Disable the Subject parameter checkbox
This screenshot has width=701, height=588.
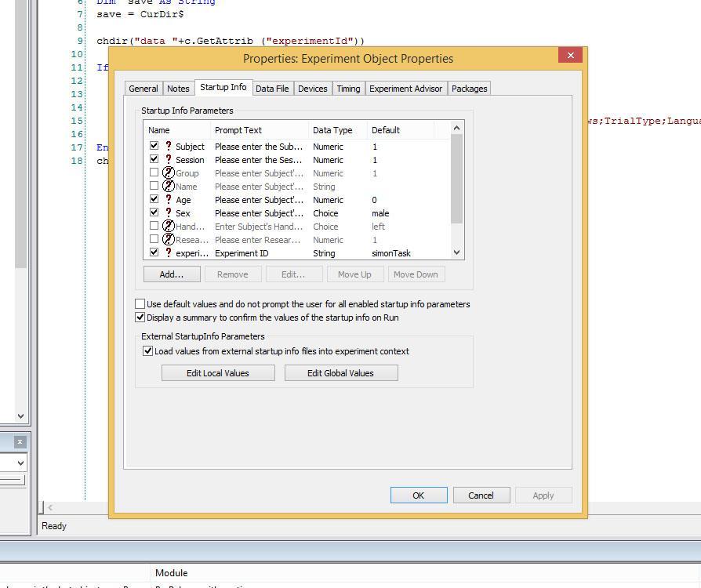(154, 146)
